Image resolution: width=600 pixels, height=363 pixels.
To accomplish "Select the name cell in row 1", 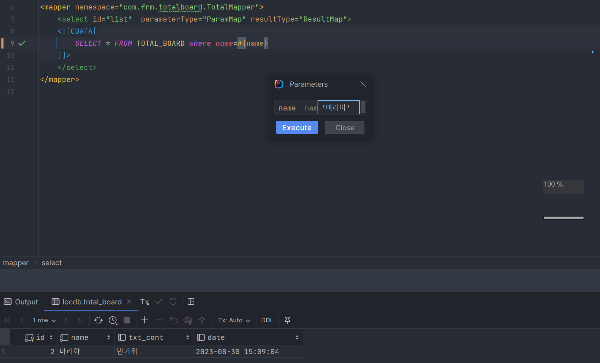I will coord(86,351).
